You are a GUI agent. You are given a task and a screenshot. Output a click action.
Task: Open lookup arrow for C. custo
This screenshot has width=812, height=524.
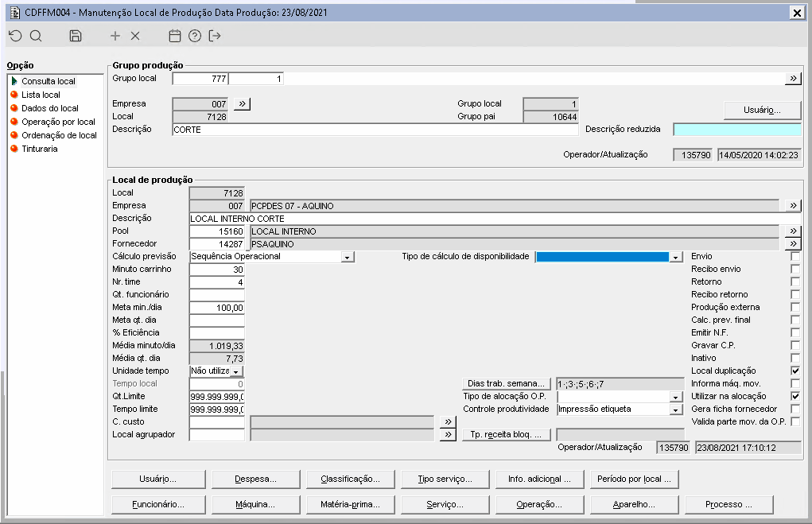[448, 421]
